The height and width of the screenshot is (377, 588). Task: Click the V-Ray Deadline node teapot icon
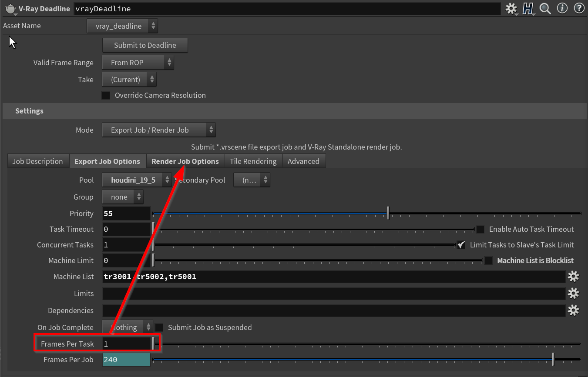click(10, 9)
